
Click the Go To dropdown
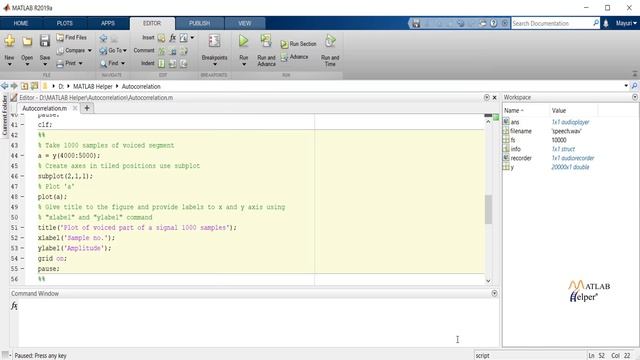point(113,51)
